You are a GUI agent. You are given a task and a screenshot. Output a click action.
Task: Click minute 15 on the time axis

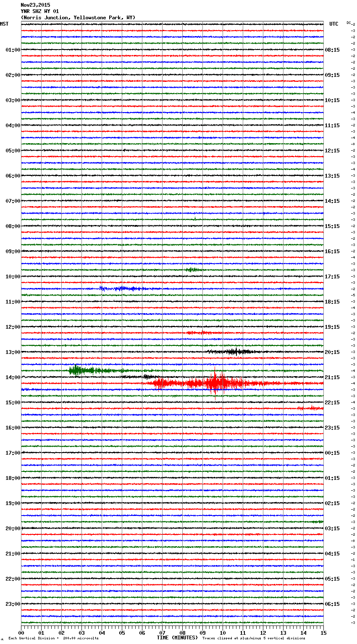323,633
